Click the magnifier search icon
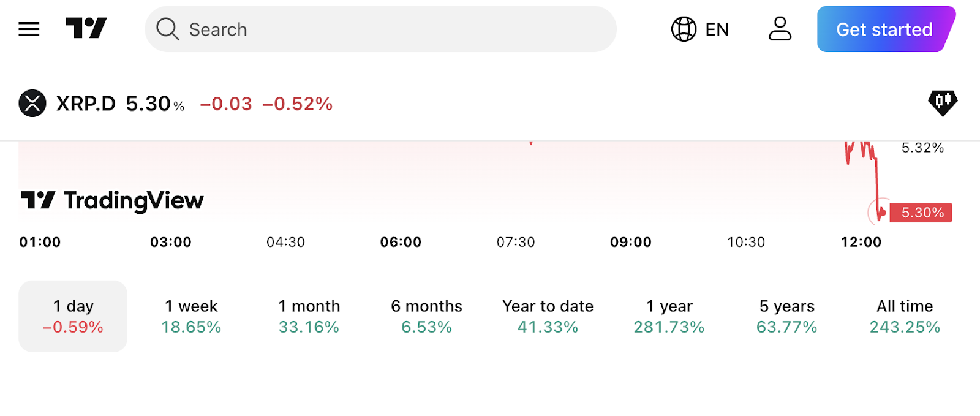 tap(167, 29)
